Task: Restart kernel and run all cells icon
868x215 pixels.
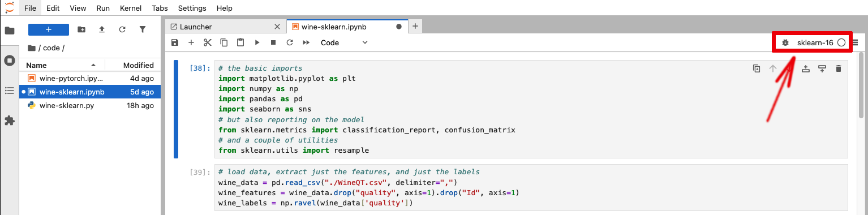Action: click(306, 42)
